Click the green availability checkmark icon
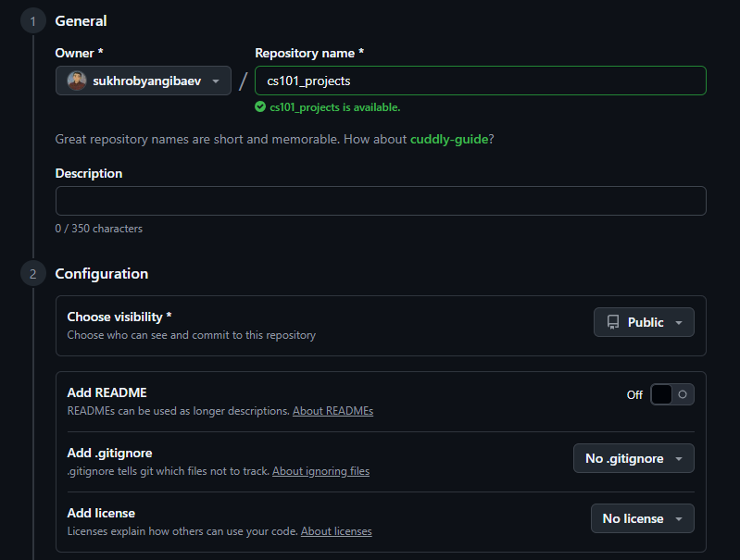Screen dimensions: 740x560 click(x=260, y=107)
